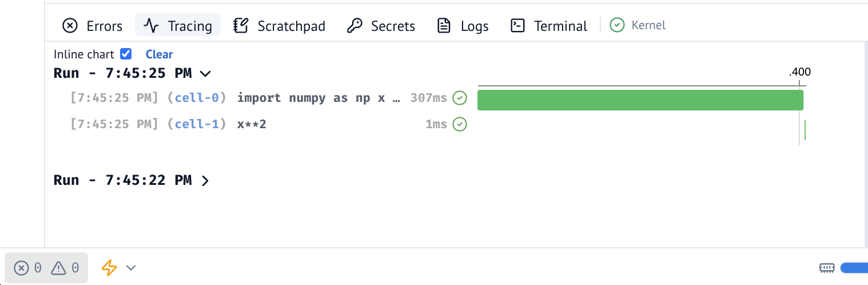The width and height of the screenshot is (868, 285).
Task: Click the lightning bolt runtime icon
Action: coord(109,267)
